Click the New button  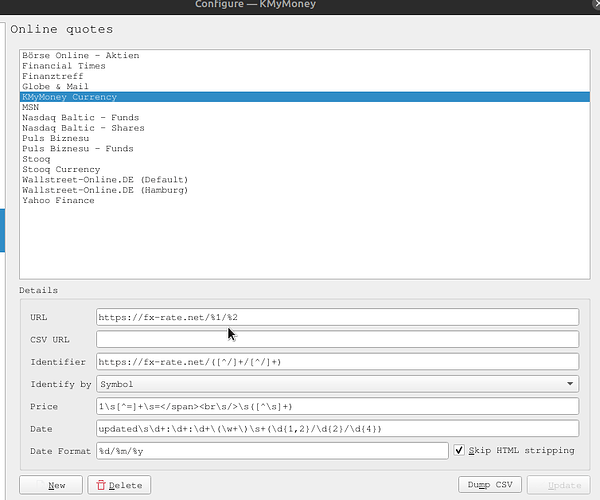[50, 485]
